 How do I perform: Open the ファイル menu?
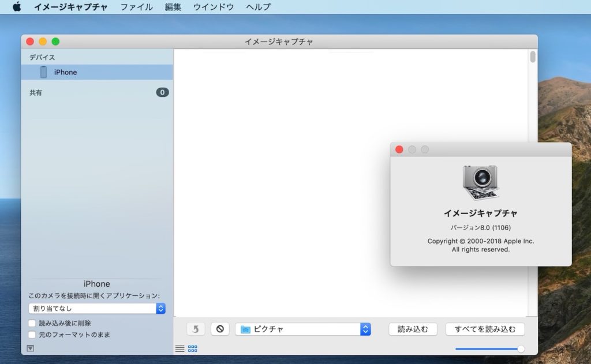[x=137, y=7]
